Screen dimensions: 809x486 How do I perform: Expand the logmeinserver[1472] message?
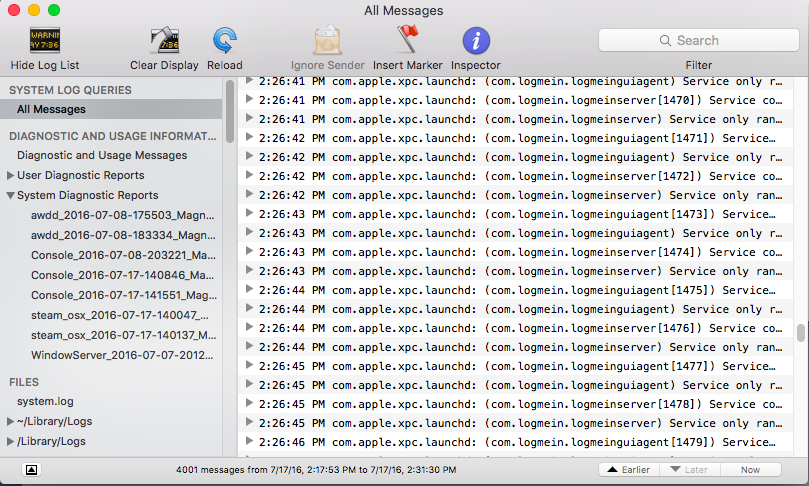(x=249, y=175)
